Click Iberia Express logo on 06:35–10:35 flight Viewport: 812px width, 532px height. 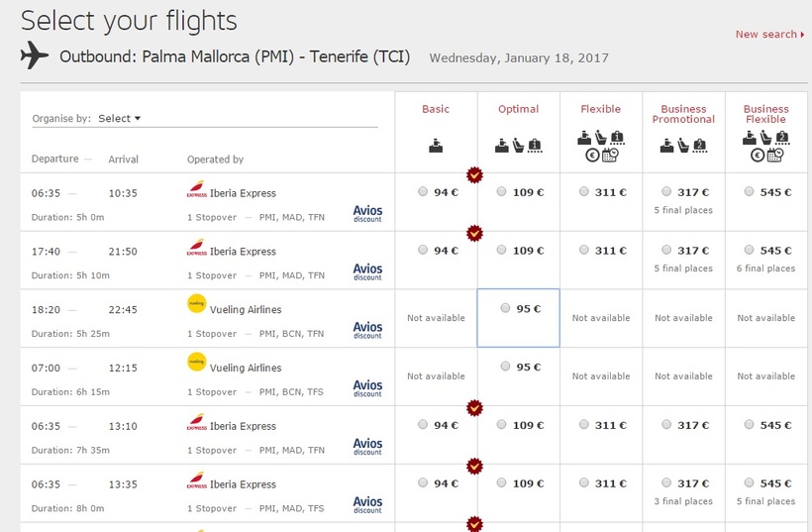(196, 191)
